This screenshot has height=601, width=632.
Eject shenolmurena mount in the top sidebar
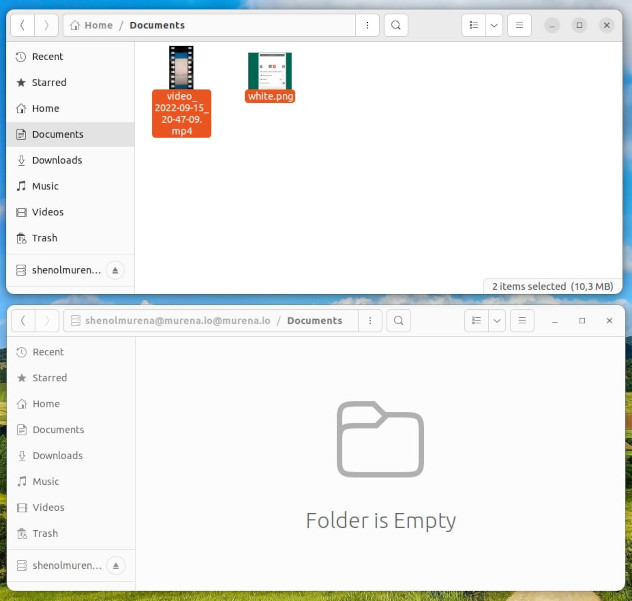[x=115, y=270]
